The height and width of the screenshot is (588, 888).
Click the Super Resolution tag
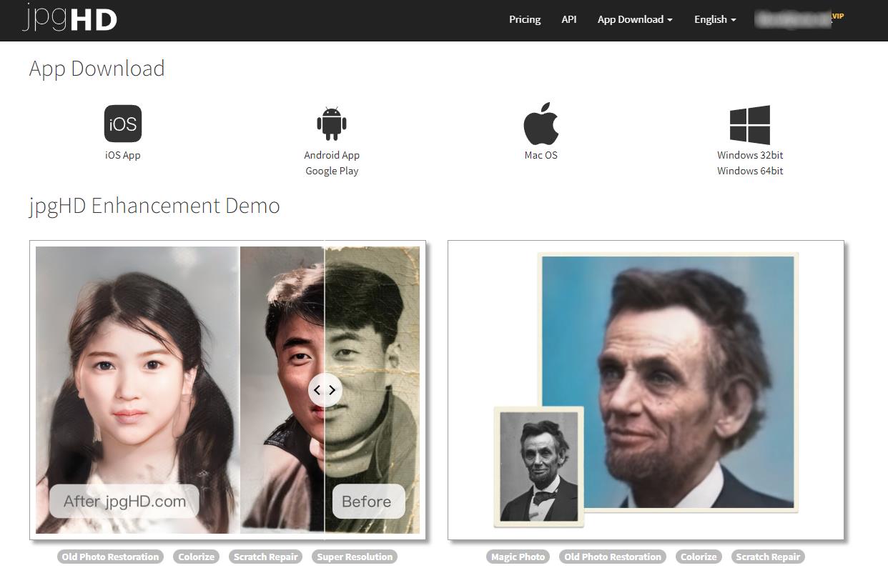(x=355, y=557)
